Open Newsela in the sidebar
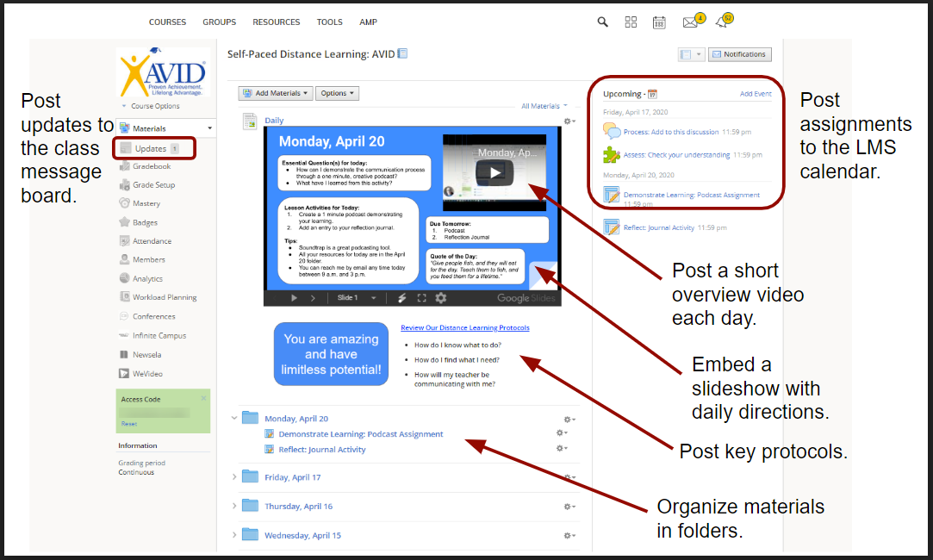This screenshot has width=933, height=560. [146, 354]
